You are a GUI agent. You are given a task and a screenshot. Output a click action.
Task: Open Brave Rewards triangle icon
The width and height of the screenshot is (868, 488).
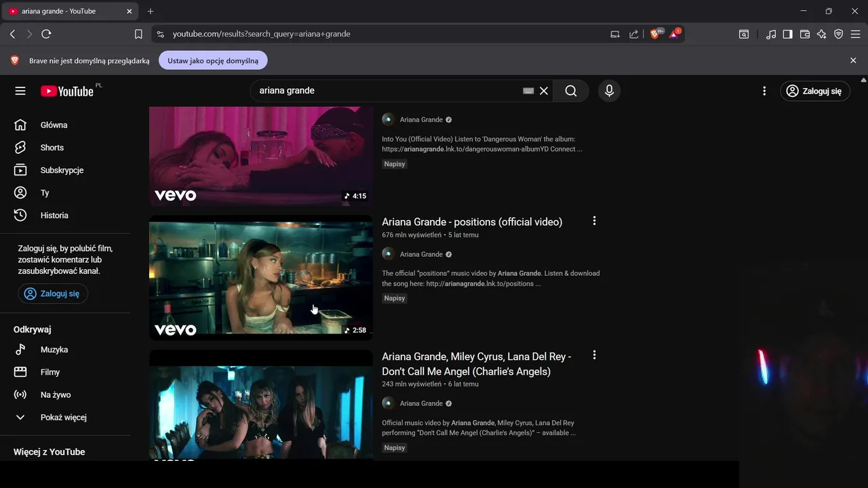tap(675, 33)
